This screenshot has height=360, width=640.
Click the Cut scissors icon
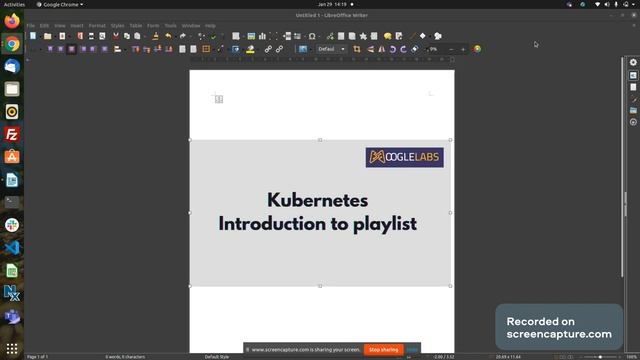[116, 36]
